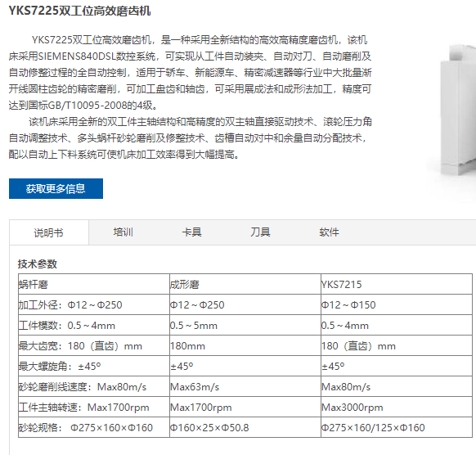The image size is (476, 455).
Task: Click the 砂轮规格 Φ275×160×Φ160 cell
Action: click(94, 427)
